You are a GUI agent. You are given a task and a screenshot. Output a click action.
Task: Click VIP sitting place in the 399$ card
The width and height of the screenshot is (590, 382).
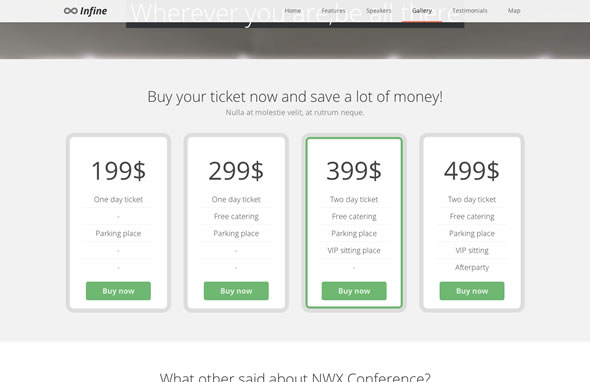click(x=354, y=250)
